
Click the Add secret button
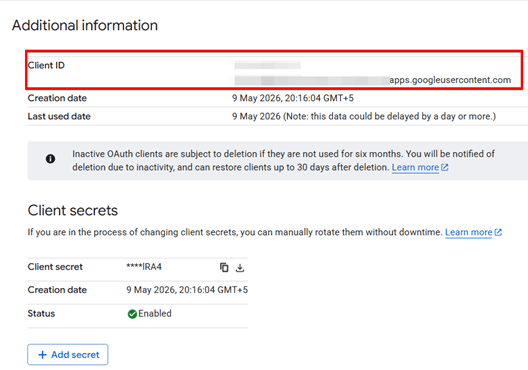click(x=68, y=355)
